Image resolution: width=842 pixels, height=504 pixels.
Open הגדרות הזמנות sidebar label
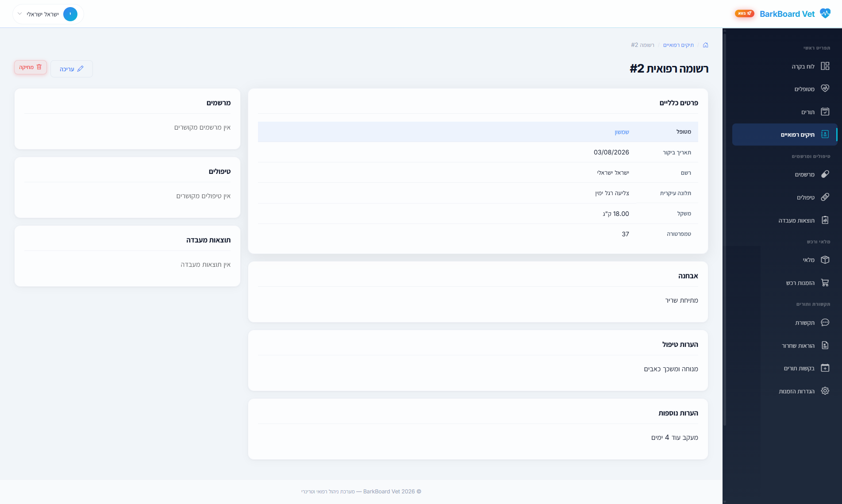point(796,391)
